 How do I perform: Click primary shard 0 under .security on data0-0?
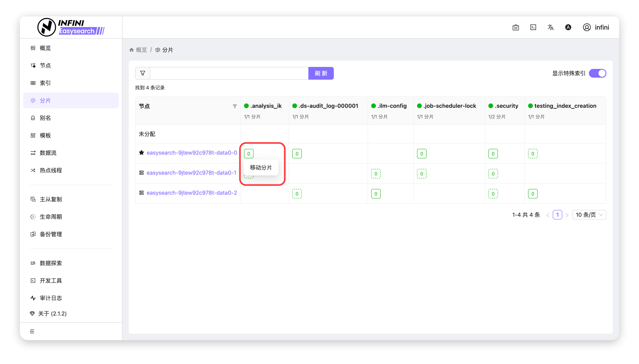pyautogui.click(x=493, y=153)
